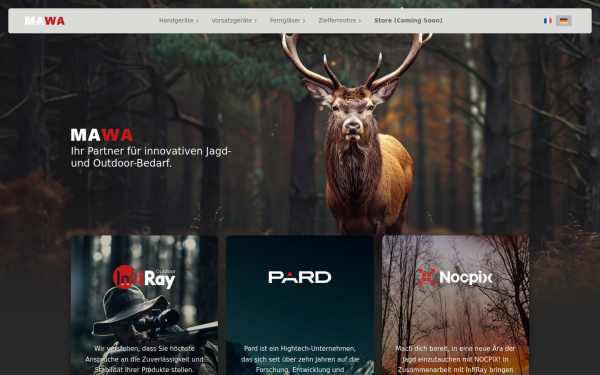
Task: Click the InfiRay Outdoor logo
Action: coord(145,277)
